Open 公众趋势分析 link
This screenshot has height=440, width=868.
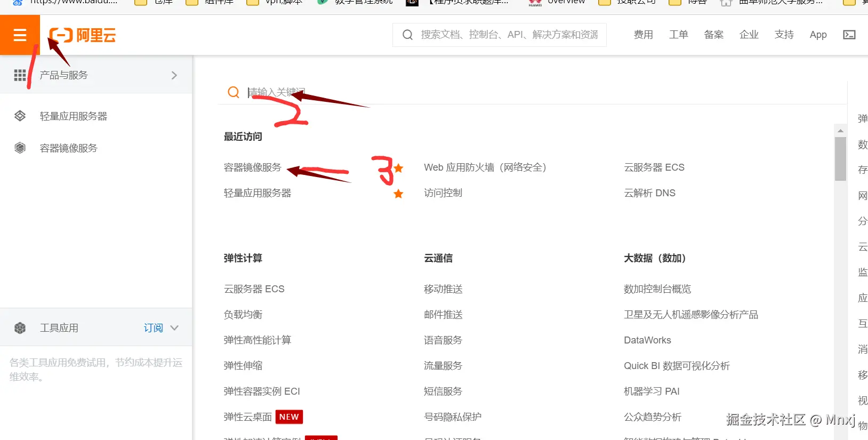click(653, 417)
